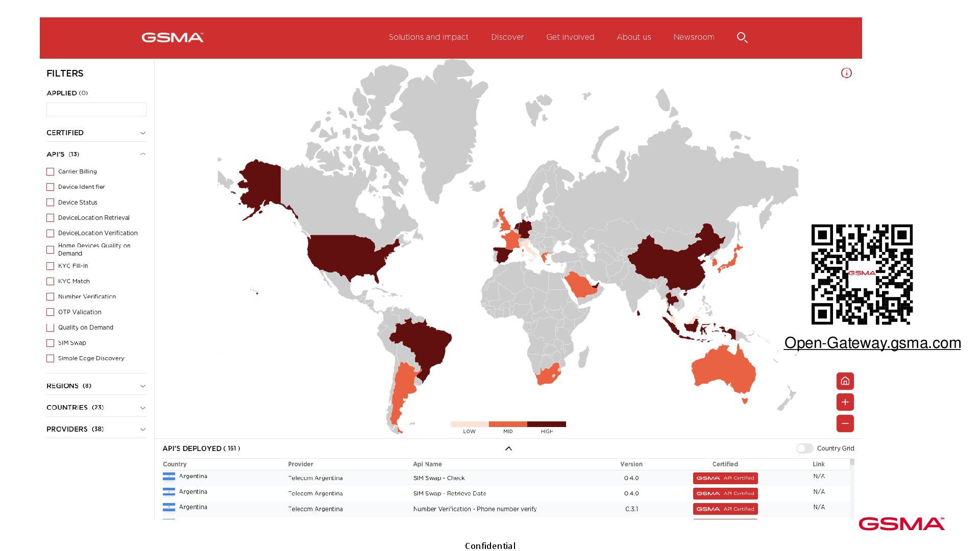The image size is (980, 551).
Task: Sort by the Provider column header
Action: click(301, 464)
